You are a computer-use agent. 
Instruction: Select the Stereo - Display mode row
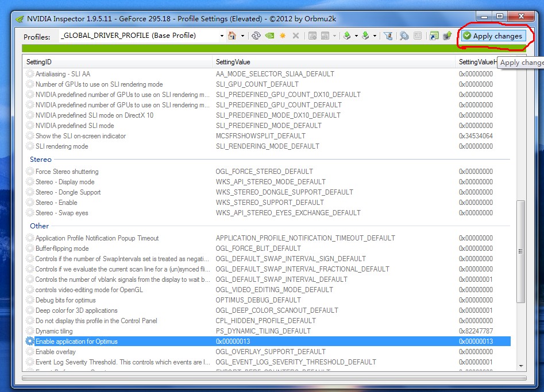tap(267, 181)
